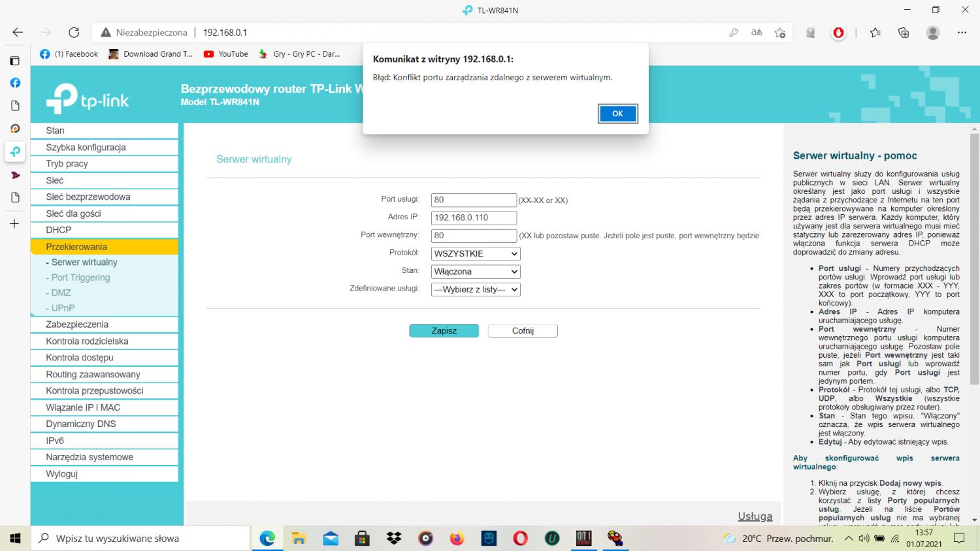Click OK in the error dialog
Image resolution: width=980 pixels, height=551 pixels.
(617, 114)
